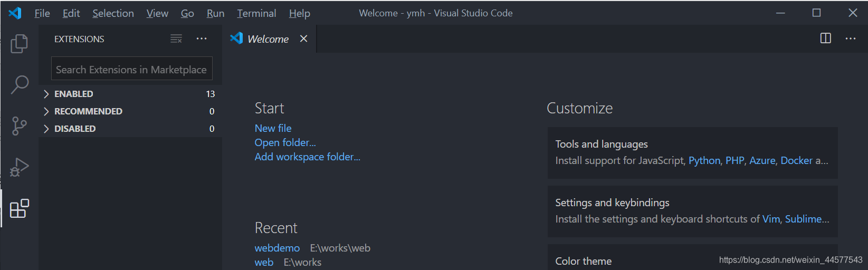Open the Selection menu
The image size is (868, 270).
pyautogui.click(x=113, y=13)
